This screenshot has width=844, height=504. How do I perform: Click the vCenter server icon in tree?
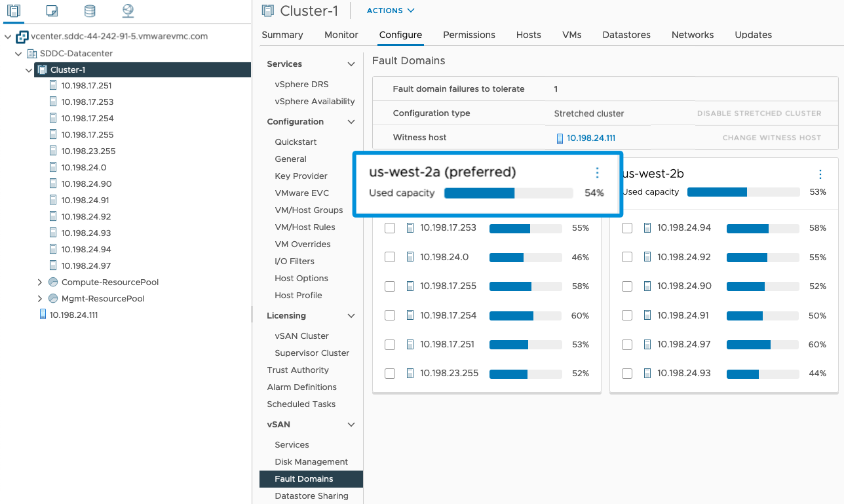(x=22, y=37)
